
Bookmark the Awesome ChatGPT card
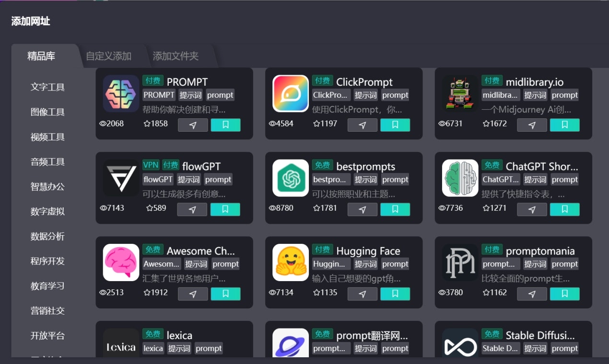click(x=225, y=294)
